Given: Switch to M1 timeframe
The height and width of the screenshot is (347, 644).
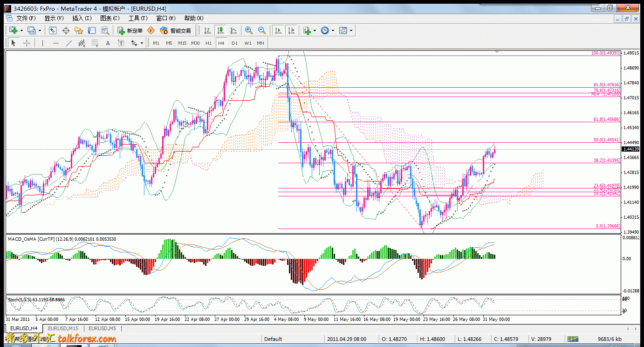Looking at the screenshot, I should pos(156,43).
